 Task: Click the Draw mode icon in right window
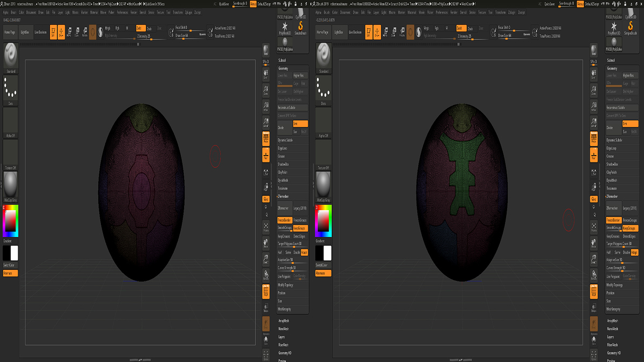[376, 32]
